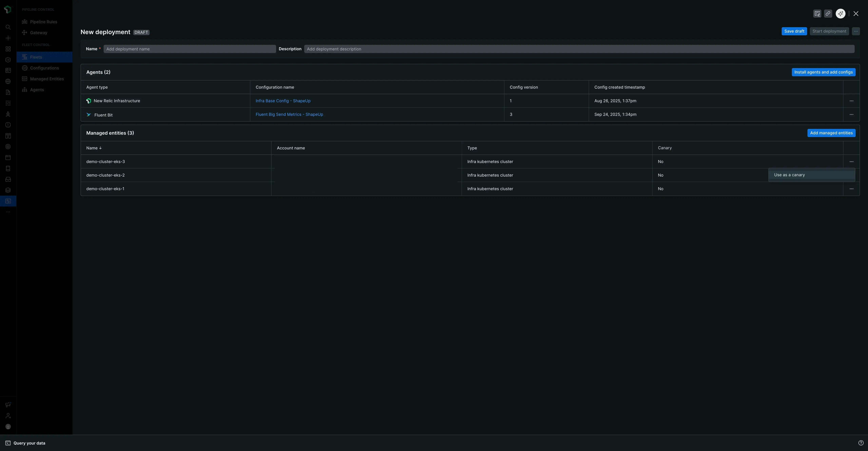Click the Add deployment name field

coord(189,49)
